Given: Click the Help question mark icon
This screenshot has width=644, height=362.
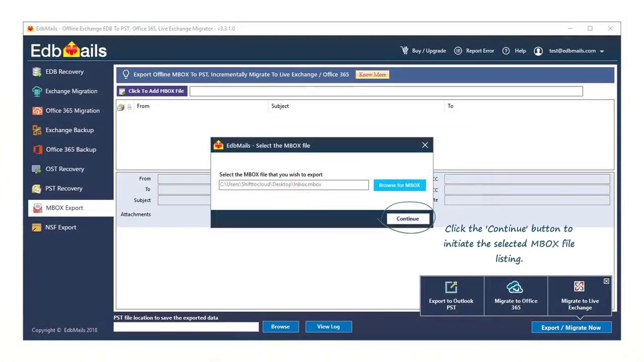Looking at the screenshot, I should pyautogui.click(x=506, y=51).
